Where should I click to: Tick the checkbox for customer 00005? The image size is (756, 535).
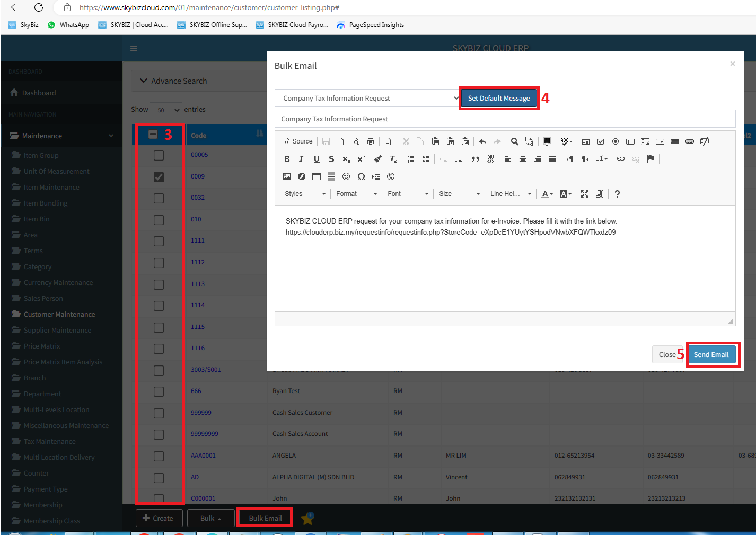coord(159,155)
